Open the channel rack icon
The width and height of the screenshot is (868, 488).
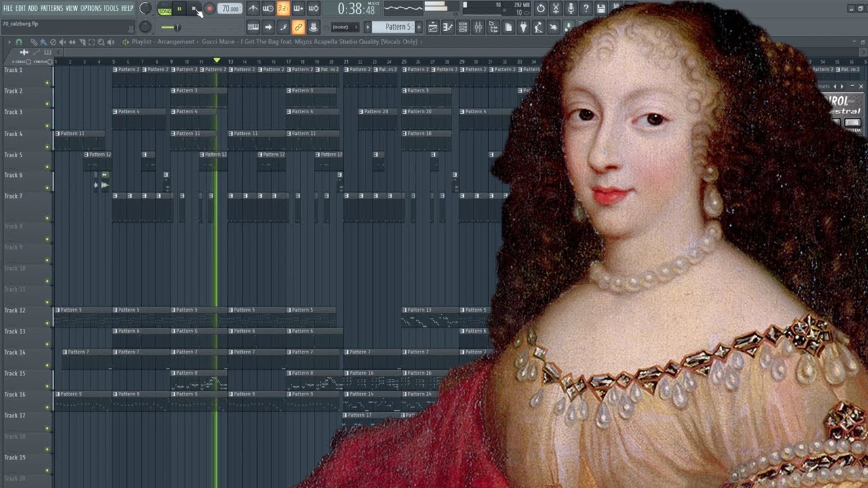tap(463, 27)
